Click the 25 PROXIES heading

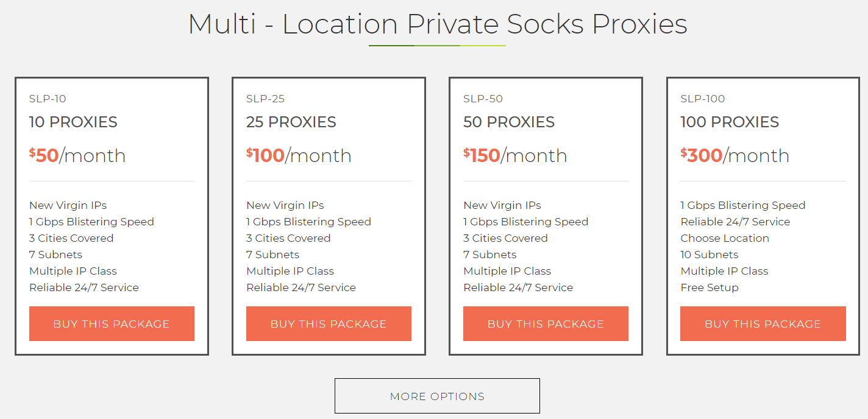(x=291, y=122)
